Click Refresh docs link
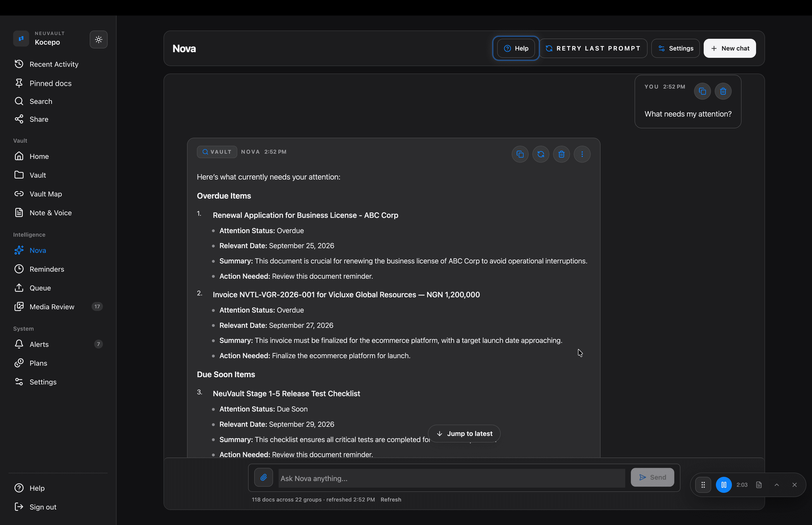This screenshot has height=525, width=812. (391, 499)
